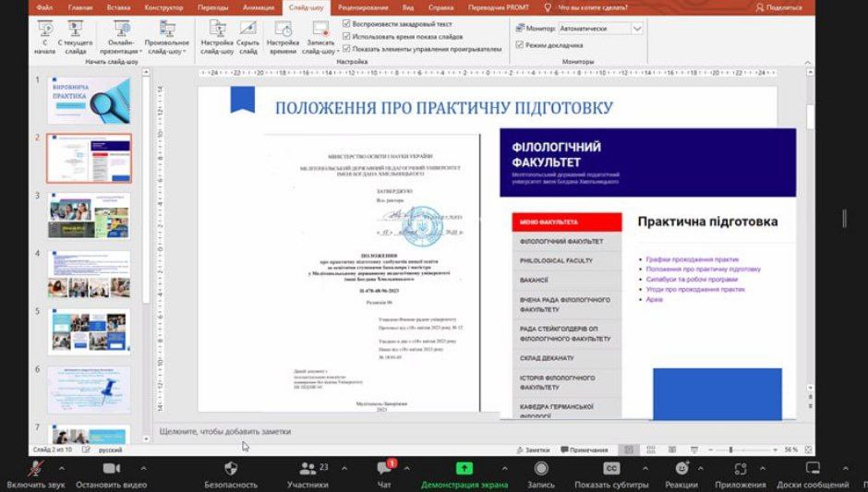This screenshot has height=492, width=868.
Task: Click 'Заметки' button in status bar
Action: 532,450
